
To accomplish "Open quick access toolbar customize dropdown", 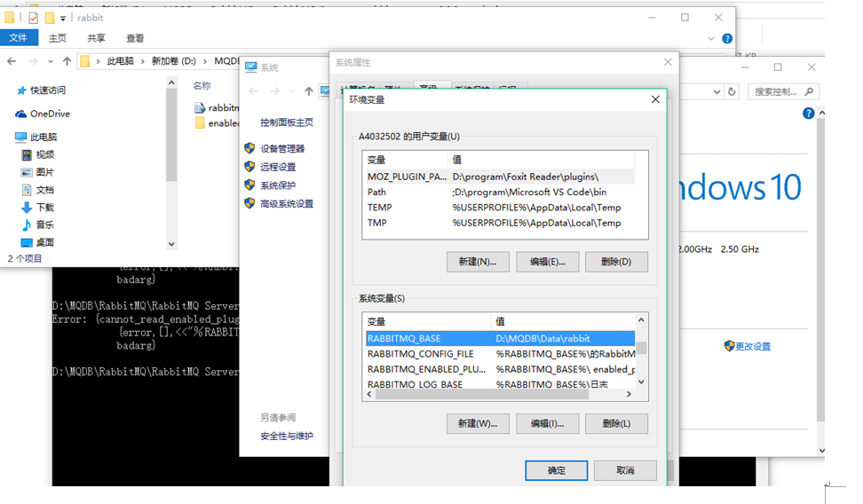I will coord(63,18).
